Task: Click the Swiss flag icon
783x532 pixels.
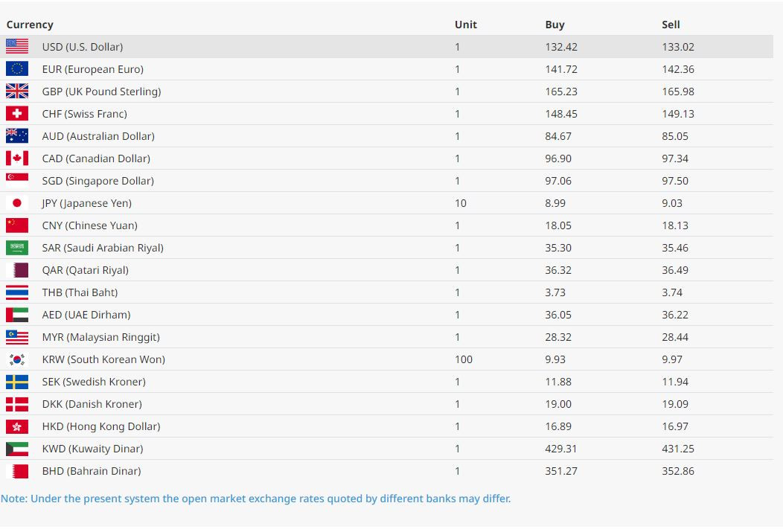Action: (17, 113)
